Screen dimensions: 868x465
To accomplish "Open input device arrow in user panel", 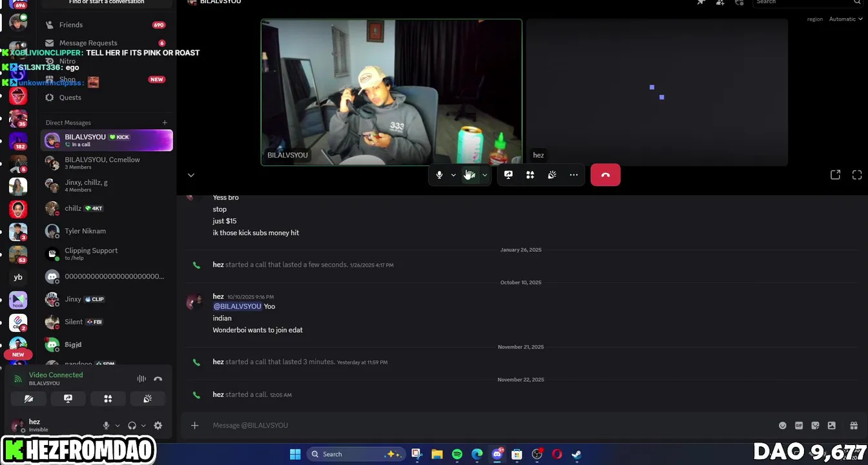I will coord(117,426).
